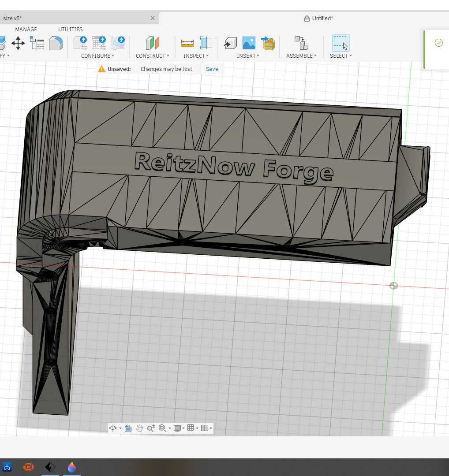Close the _size v5* document tab

153,18
